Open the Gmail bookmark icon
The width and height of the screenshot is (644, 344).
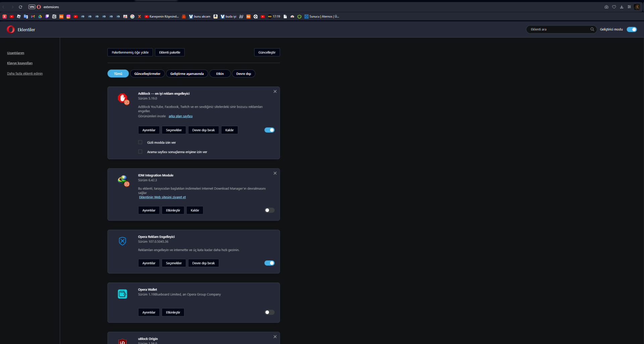point(33,16)
